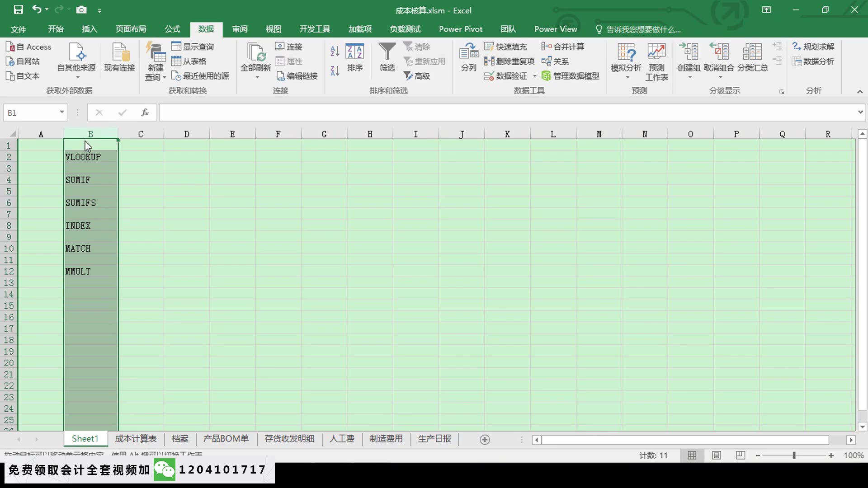Switch to Page Break Preview view
This screenshot has width=868, height=488.
point(740,455)
